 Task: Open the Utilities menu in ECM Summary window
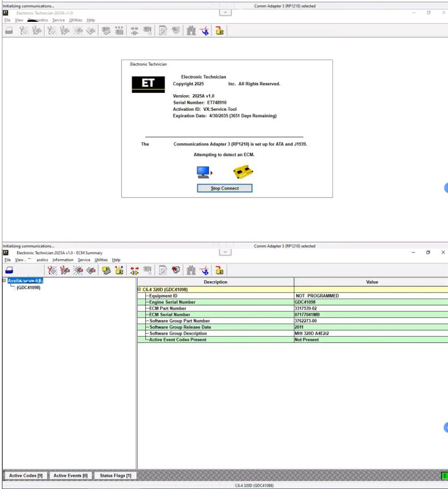[x=101, y=260]
